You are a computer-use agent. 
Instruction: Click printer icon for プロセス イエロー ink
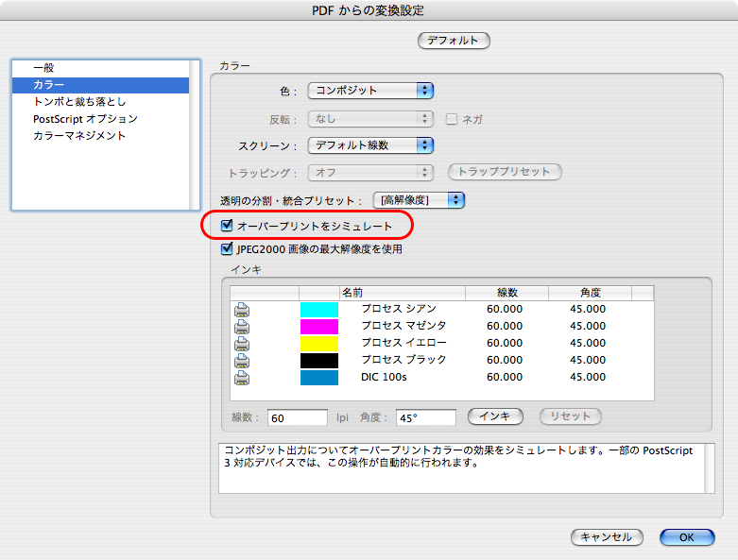click(x=242, y=344)
